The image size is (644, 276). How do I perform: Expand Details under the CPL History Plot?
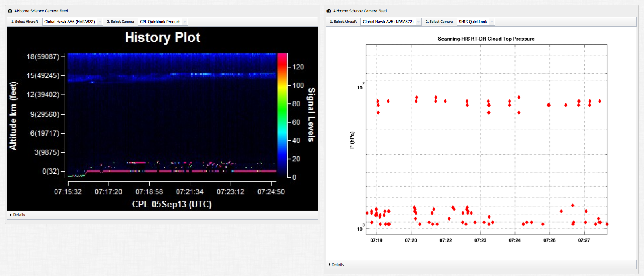point(18,215)
